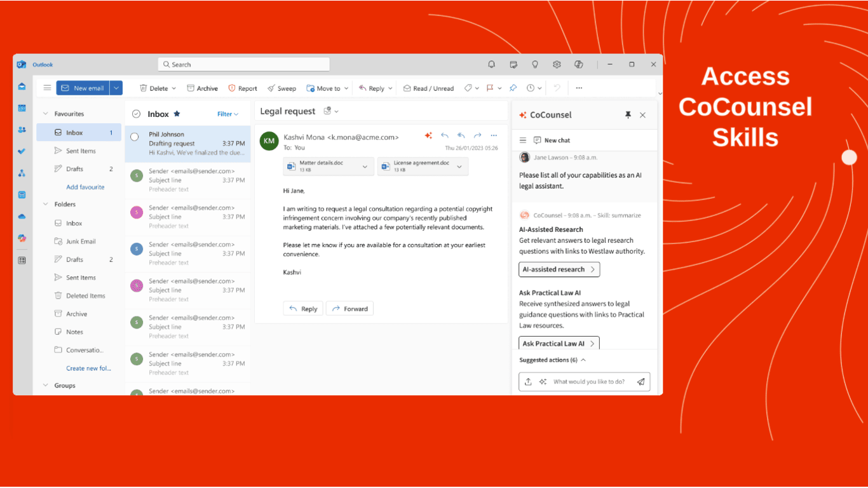This screenshot has height=488, width=868.
Task: Open the To Do checkmark app
Action: pyautogui.click(x=22, y=151)
